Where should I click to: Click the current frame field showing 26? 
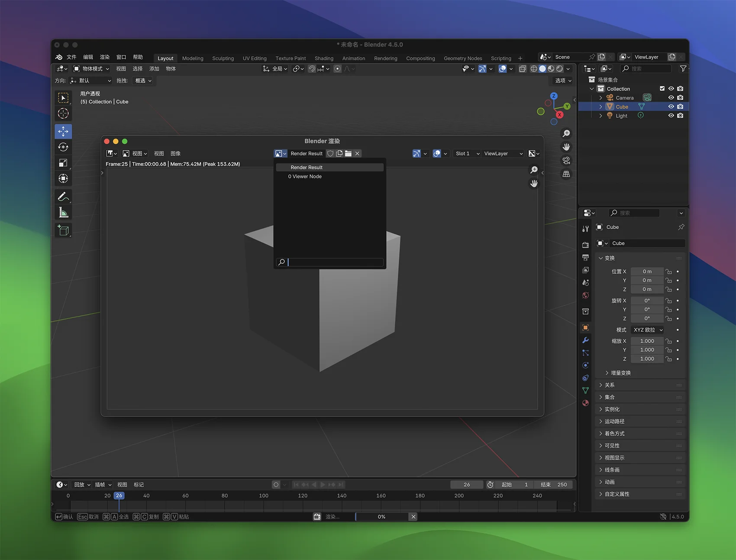pyautogui.click(x=467, y=485)
